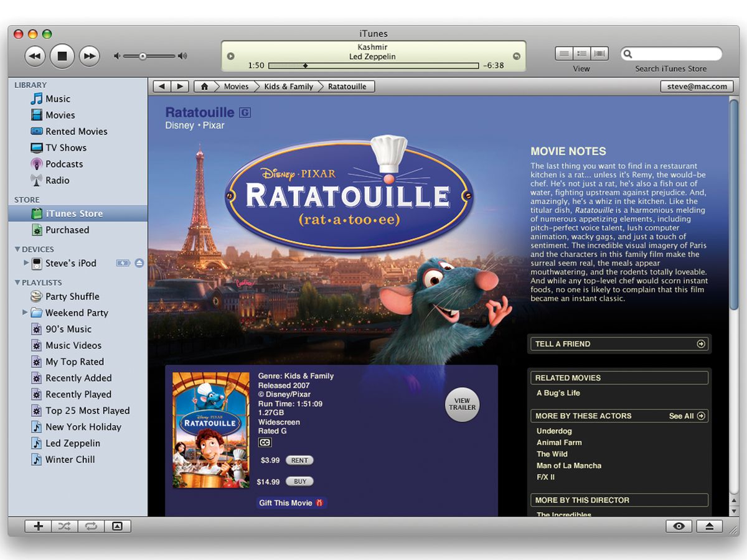Image resolution: width=747 pixels, height=560 pixels.
Task: Click the Ratatouille poster thumbnail
Action: click(x=210, y=430)
